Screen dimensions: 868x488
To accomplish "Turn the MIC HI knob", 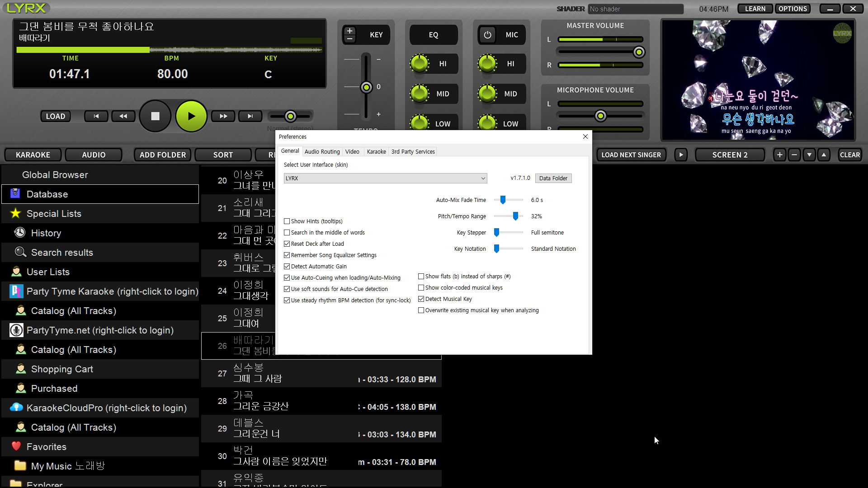I will pyautogui.click(x=487, y=64).
